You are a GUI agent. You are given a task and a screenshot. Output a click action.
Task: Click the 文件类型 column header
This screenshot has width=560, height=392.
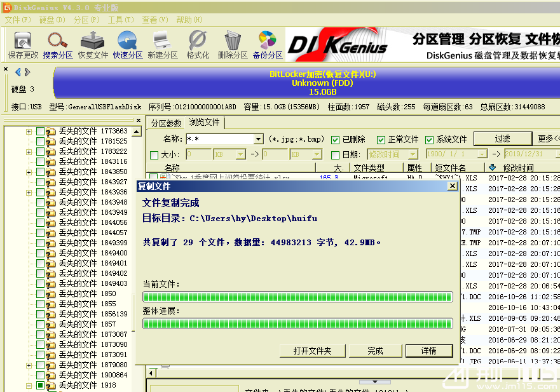click(378, 168)
